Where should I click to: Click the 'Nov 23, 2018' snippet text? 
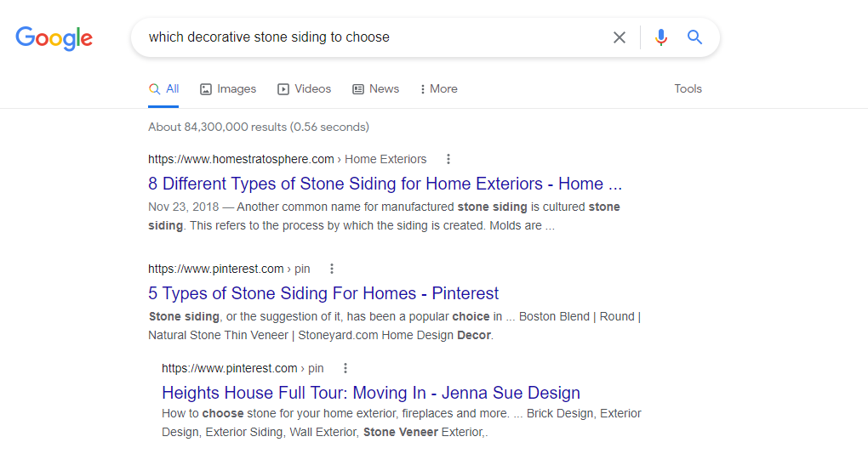click(183, 207)
